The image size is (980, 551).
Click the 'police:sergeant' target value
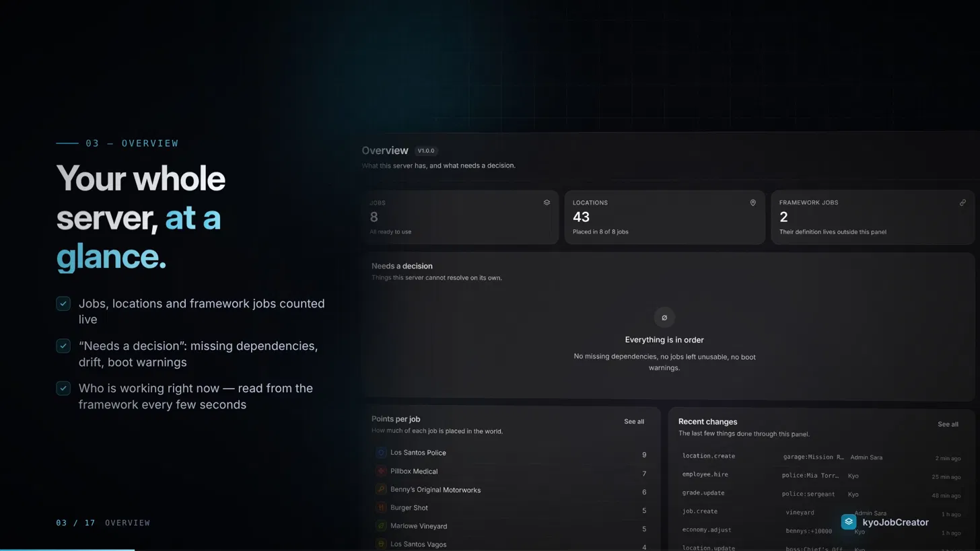click(808, 494)
